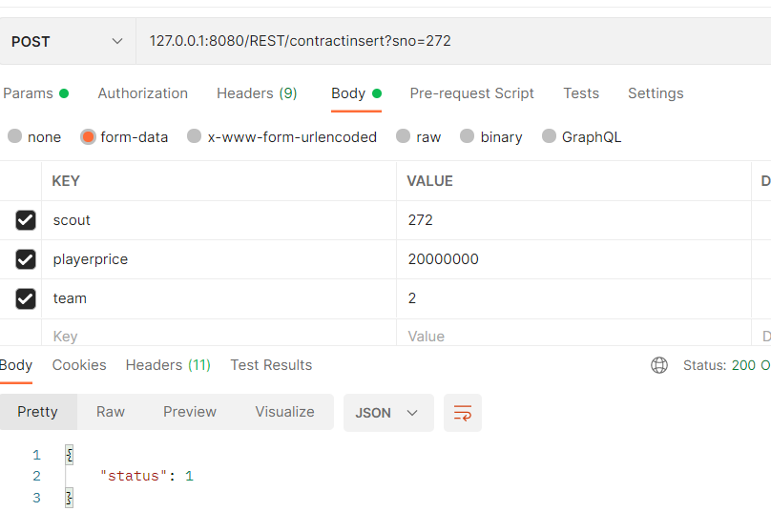The image size is (771, 532).
Task: Click the Status 200 text
Action: tap(727, 365)
